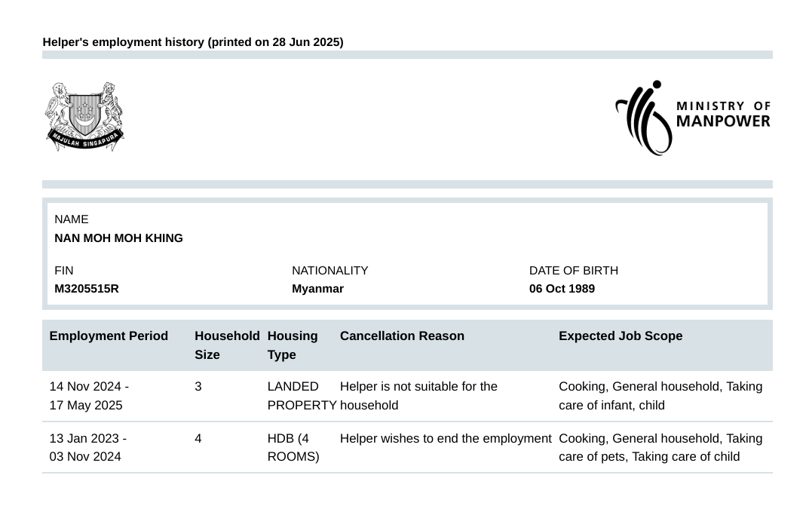Select the name NAN MOH MOH KHING
The image size is (812, 515).
(x=118, y=238)
